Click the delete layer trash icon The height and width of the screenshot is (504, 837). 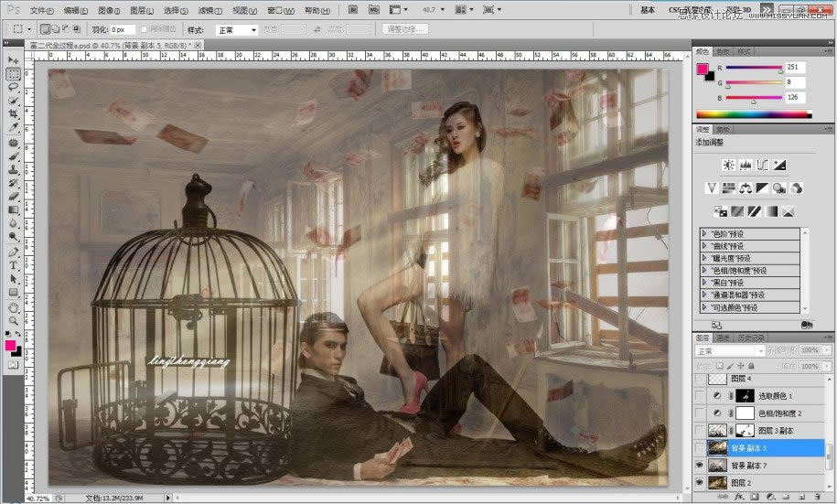point(817,497)
